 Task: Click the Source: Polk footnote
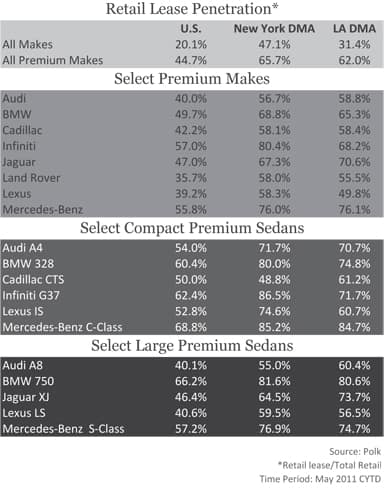pyautogui.click(x=355, y=451)
